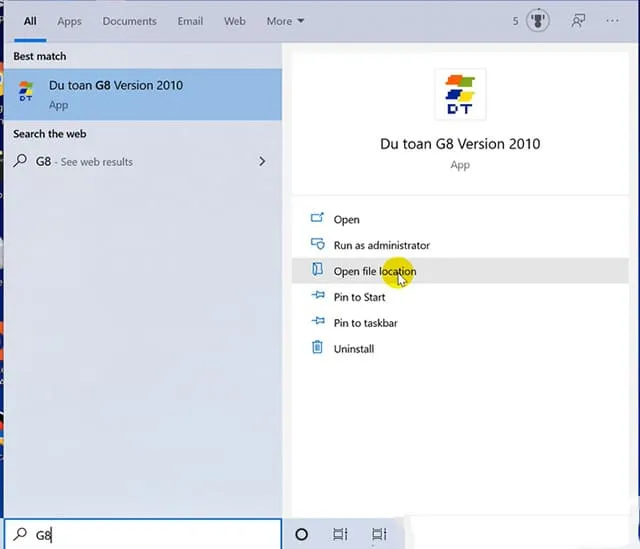Viewport: 640px width, 549px height.
Task: Open the three-dot options menu
Action: pyautogui.click(x=612, y=20)
